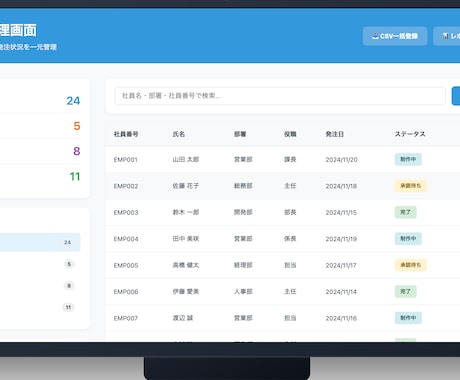Image resolution: width=460 pixels, height=380 pixels.
Task: Click 承認待ち status badge for EMP005
Action: 411,265
